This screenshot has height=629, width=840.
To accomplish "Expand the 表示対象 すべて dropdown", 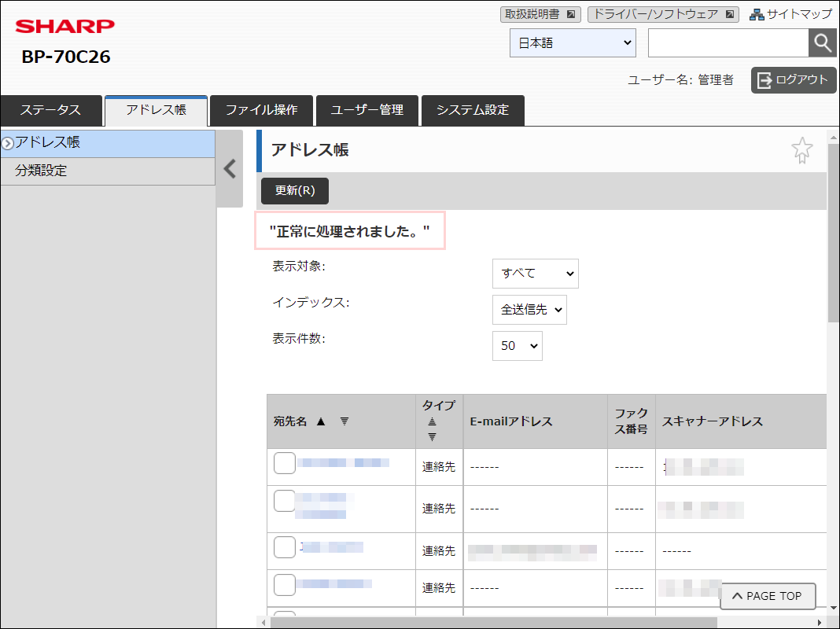I will [x=535, y=274].
